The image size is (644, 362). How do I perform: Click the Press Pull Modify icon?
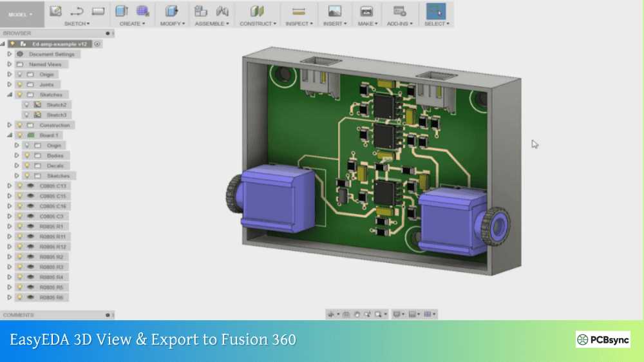pos(172,11)
